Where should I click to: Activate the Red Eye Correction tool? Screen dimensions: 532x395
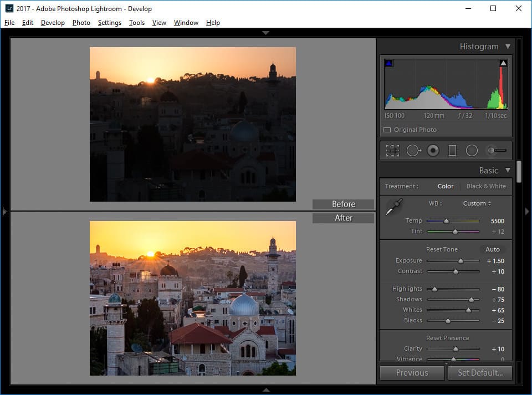tap(433, 151)
